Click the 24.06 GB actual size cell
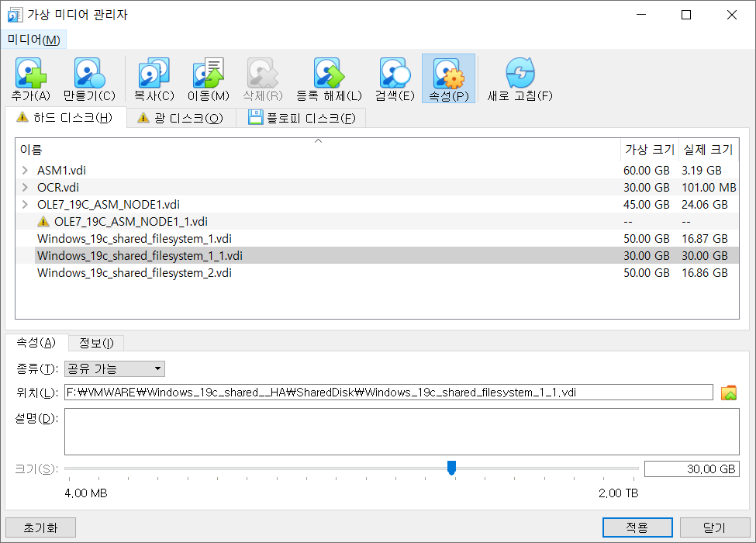The height and width of the screenshot is (543, 756). [x=704, y=205]
